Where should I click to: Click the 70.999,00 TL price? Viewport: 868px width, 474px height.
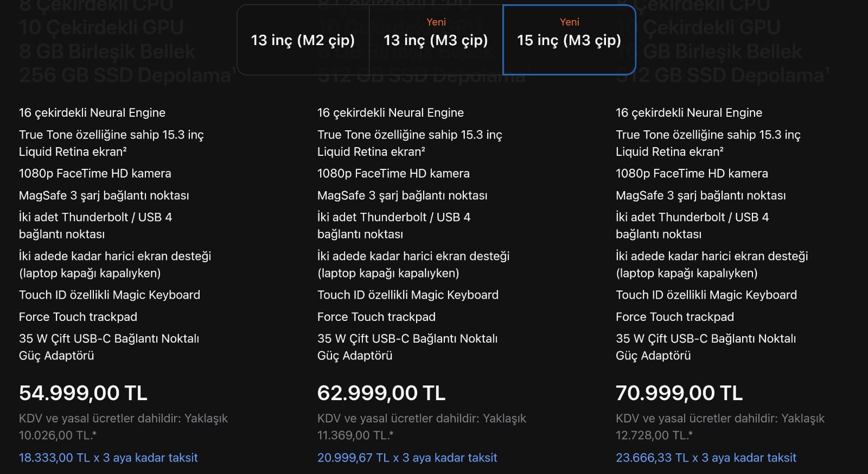pyautogui.click(x=679, y=393)
